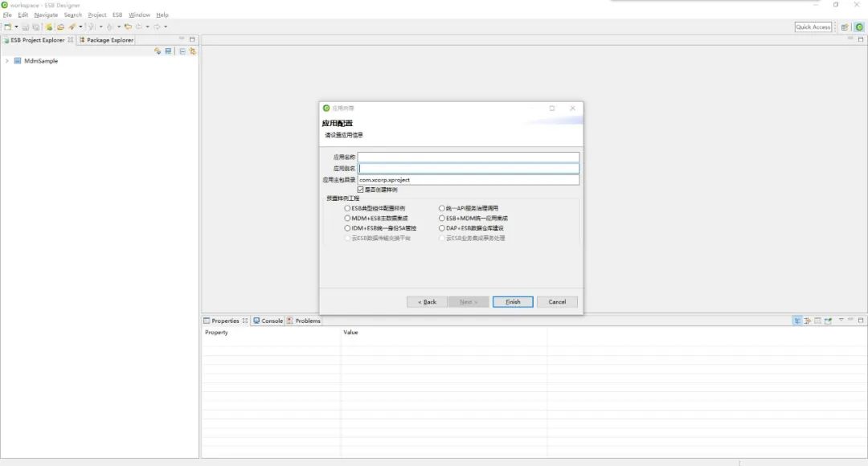Click the Link with Editor icon
The image size is (868, 466).
click(x=193, y=51)
